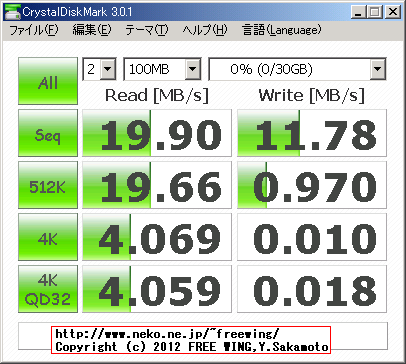Open the ヘルプ(H) menu

(x=205, y=30)
